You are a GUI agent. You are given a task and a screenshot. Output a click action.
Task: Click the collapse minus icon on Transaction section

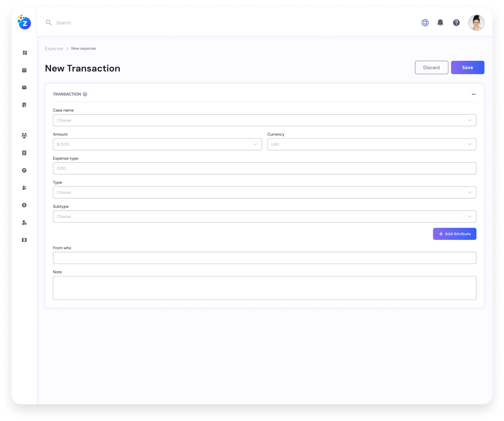pyautogui.click(x=473, y=94)
